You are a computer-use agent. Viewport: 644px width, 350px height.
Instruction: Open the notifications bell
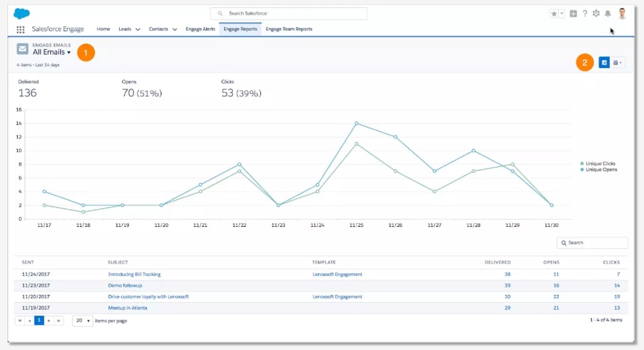(x=608, y=13)
